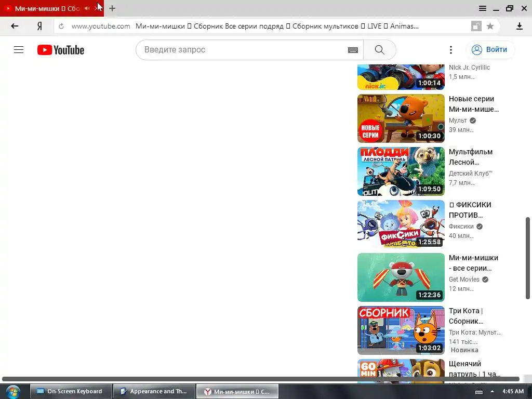Viewport: 532px width, 399px height.
Task: Open Yandex home via Я icon
Action: point(39,26)
